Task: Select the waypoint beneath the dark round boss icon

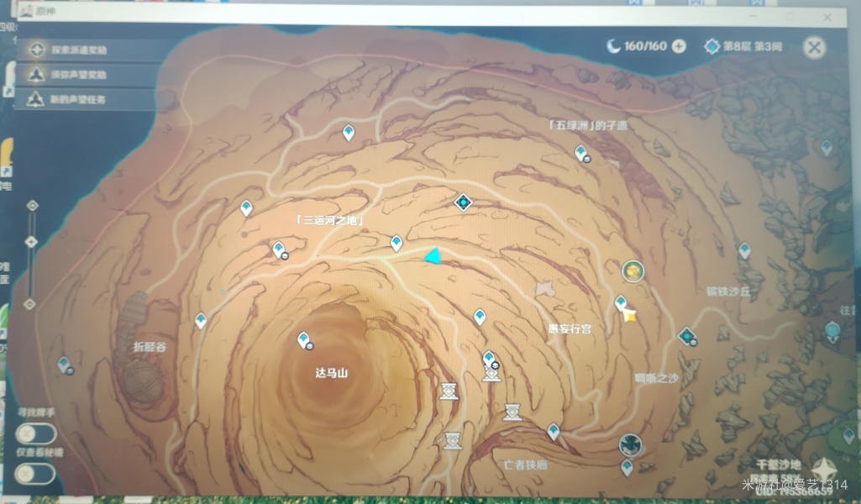Action: click(x=627, y=468)
